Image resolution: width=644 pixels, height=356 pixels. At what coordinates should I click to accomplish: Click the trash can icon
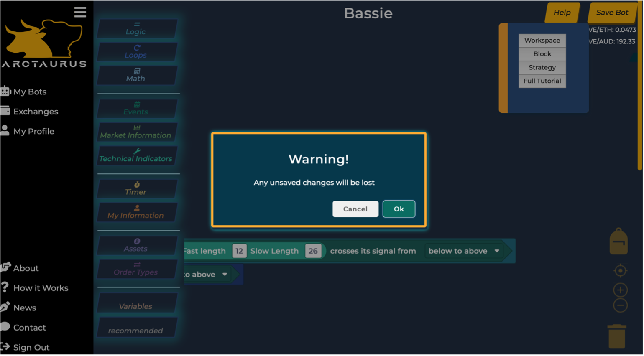pyautogui.click(x=617, y=336)
